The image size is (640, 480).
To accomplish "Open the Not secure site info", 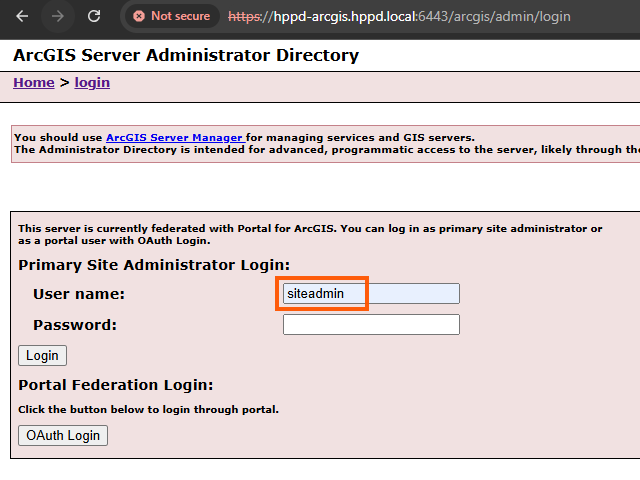I will [172, 16].
